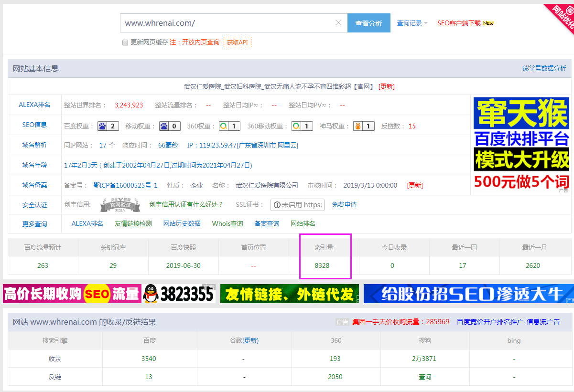Click the 奪天猴 百度快排平台 advertisement

click(521, 144)
